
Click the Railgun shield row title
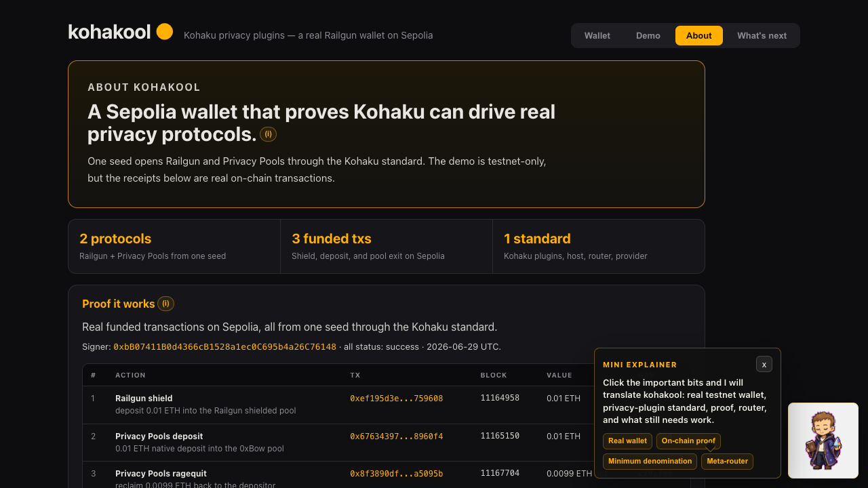click(144, 399)
